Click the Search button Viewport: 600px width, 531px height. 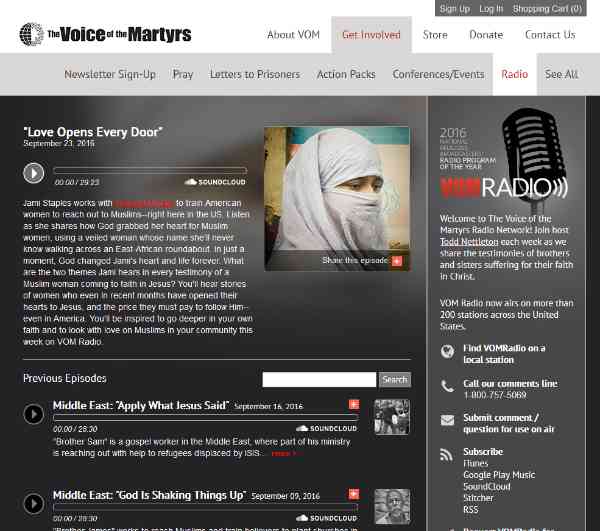coord(395,380)
